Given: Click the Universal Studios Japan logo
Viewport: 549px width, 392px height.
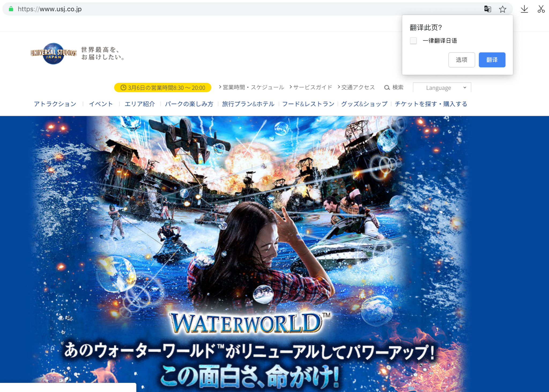Looking at the screenshot, I should pos(53,53).
